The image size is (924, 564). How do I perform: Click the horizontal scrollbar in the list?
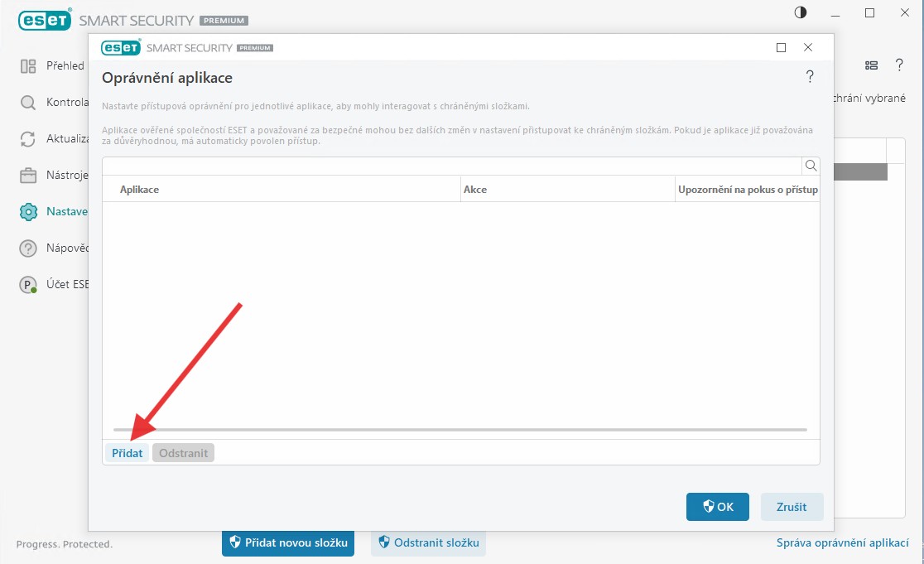pyautogui.click(x=460, y=430)
